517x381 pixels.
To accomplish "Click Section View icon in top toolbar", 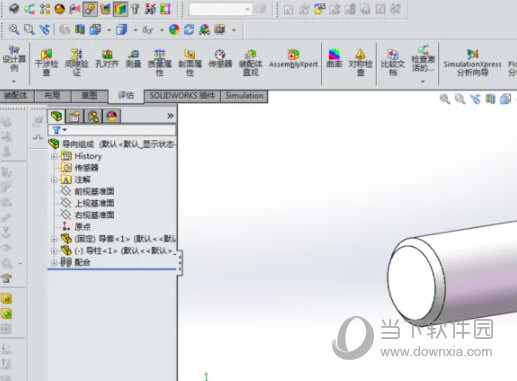I will (80, 30).
